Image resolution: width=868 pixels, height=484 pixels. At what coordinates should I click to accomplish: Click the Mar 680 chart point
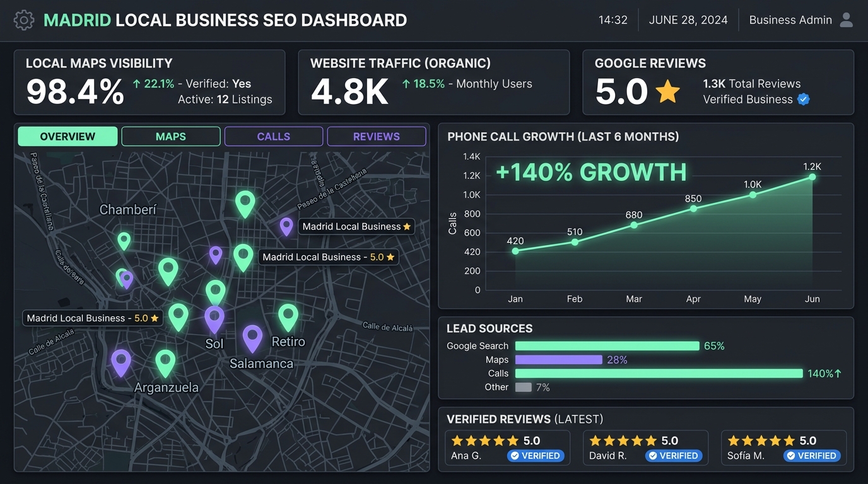634,225
